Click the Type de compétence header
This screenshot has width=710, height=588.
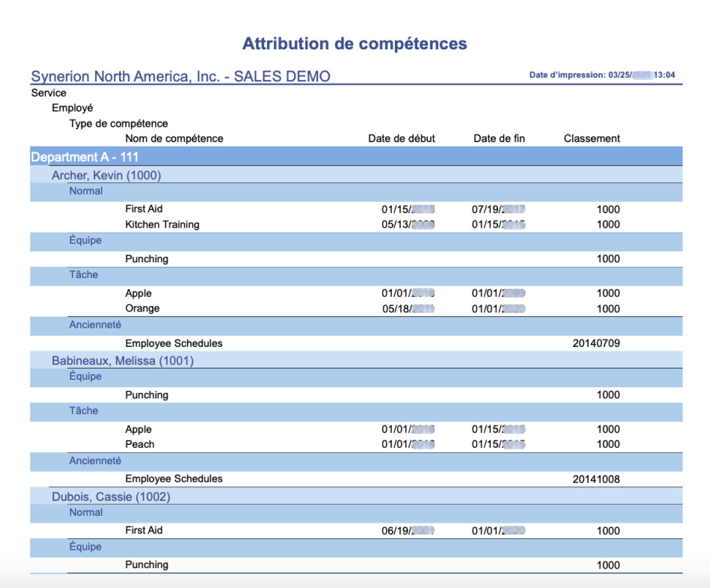(119, 124)
